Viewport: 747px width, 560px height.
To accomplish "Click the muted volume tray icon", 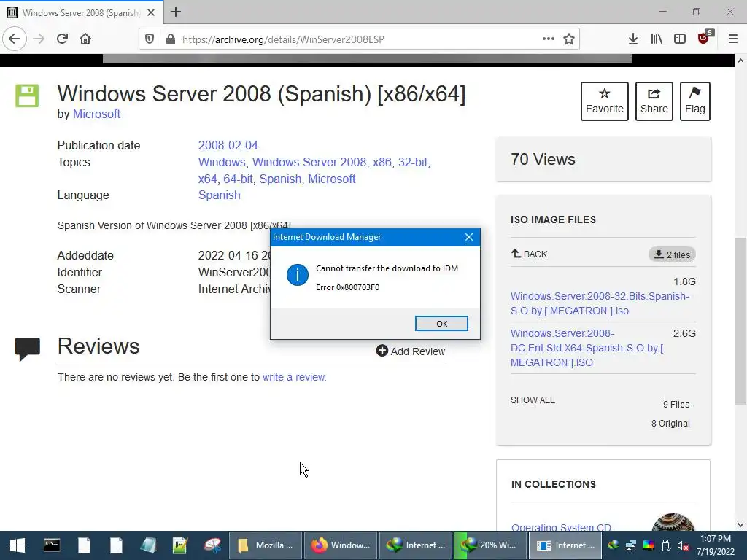I will click(683, 545).
